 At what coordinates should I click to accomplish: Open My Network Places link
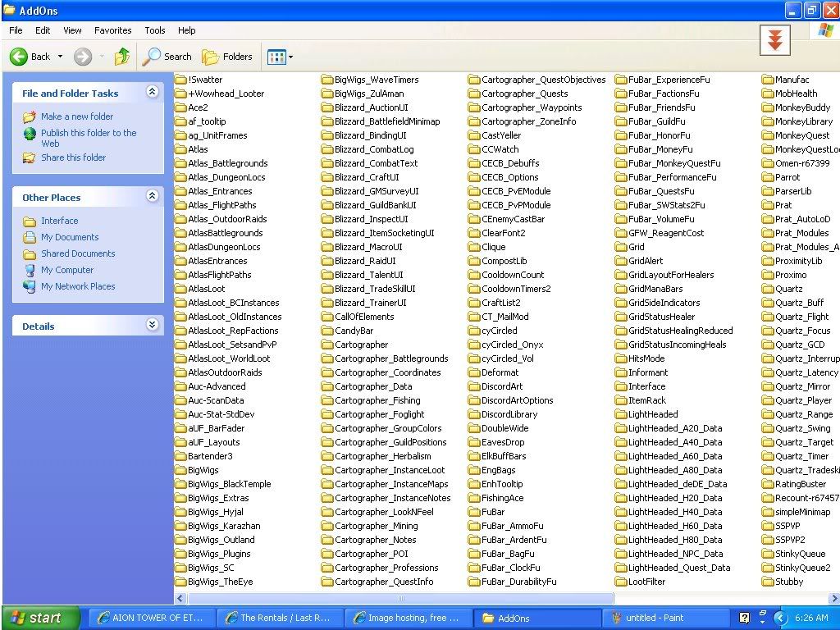pyautogui.click(x=78, y=286)
